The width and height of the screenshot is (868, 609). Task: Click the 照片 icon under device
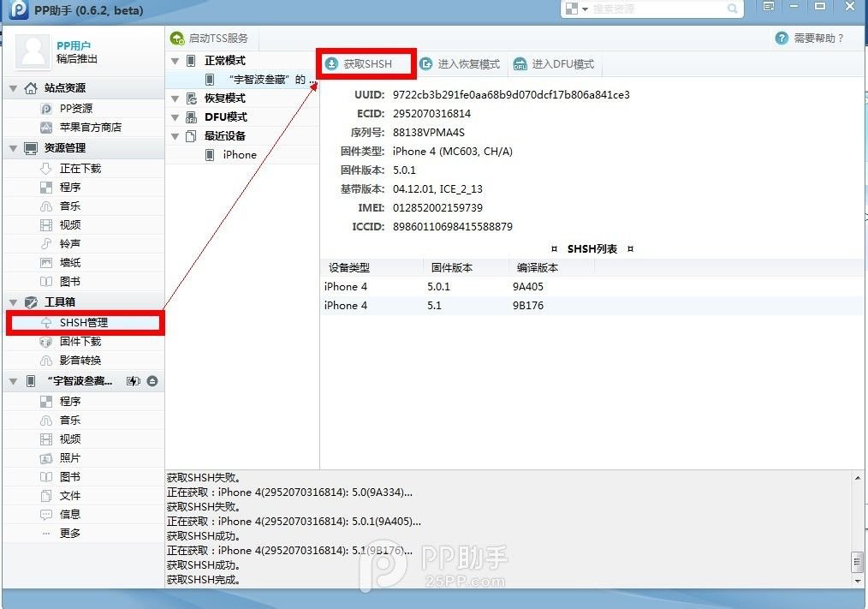[x=46, y=458]
